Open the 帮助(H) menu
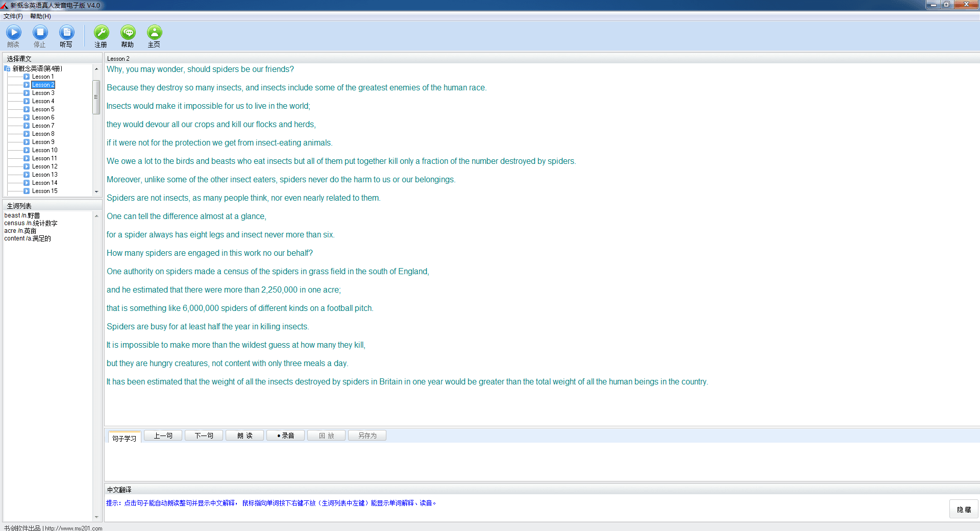980x531 pixels. coord(40,16)
